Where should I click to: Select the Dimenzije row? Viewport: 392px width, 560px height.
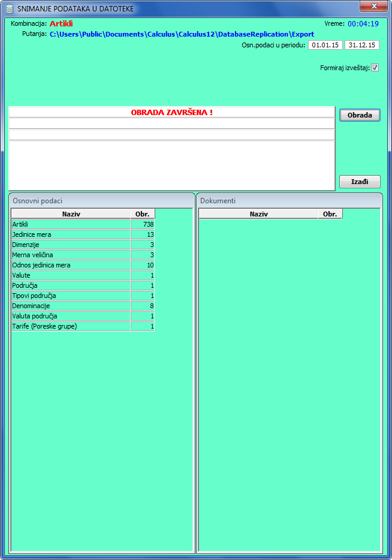(71, 245)
